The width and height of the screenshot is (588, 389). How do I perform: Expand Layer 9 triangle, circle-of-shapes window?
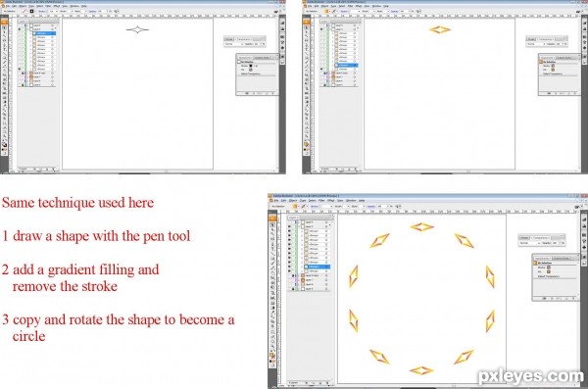click(x=299, y=222)
